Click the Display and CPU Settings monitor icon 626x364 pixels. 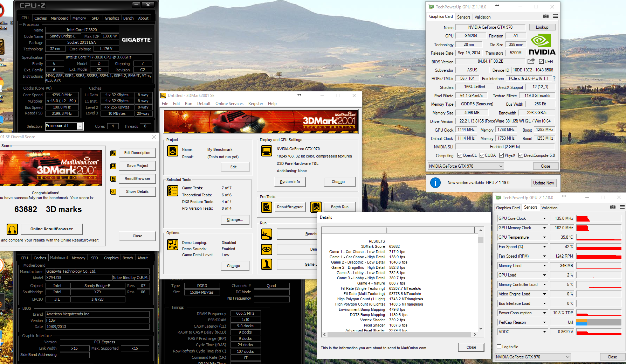(x=267, y=151)
